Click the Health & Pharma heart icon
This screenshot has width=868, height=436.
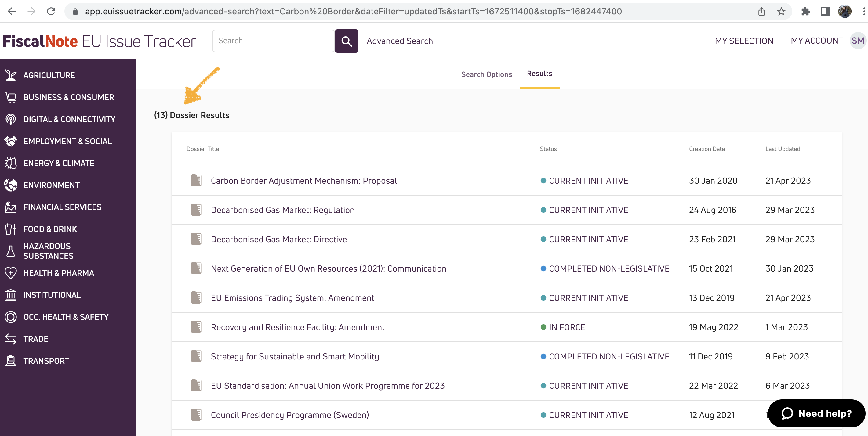pos(11,273)
